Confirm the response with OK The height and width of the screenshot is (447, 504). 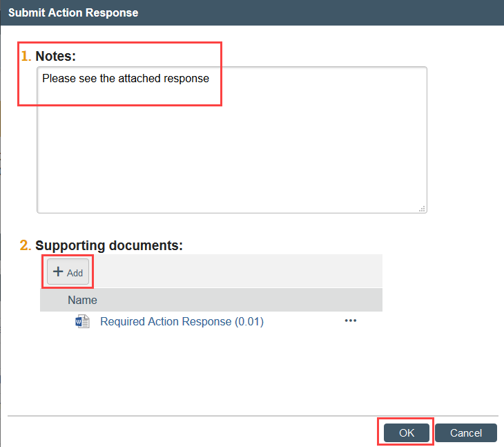(406, 433)
